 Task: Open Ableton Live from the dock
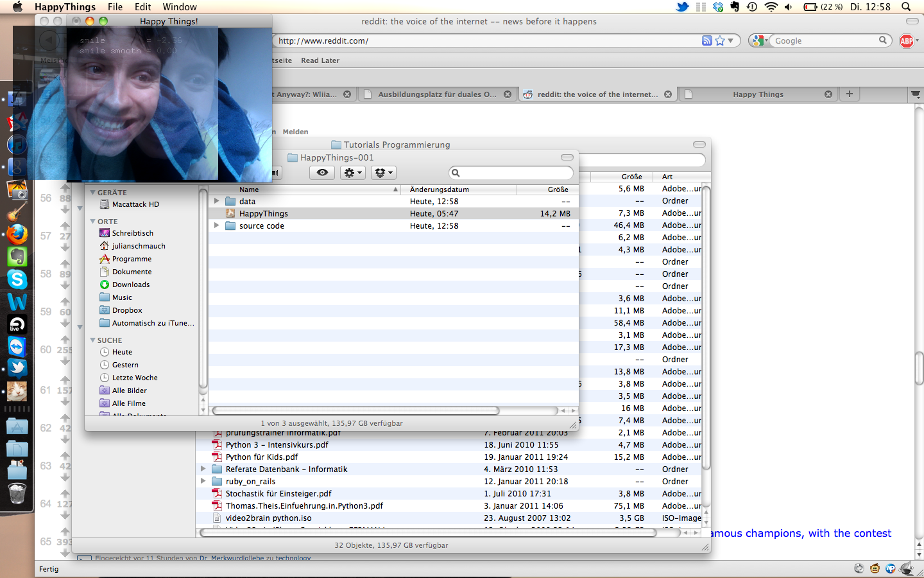17,324
